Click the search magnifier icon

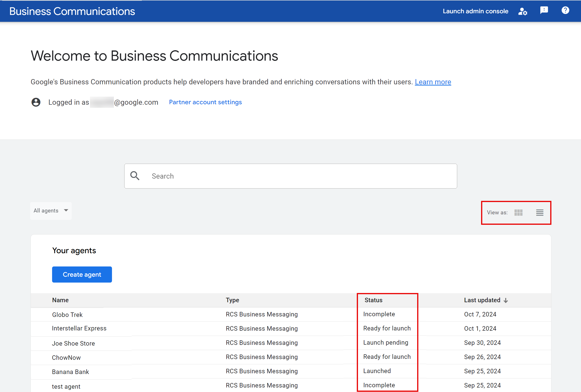click(135, 176)
